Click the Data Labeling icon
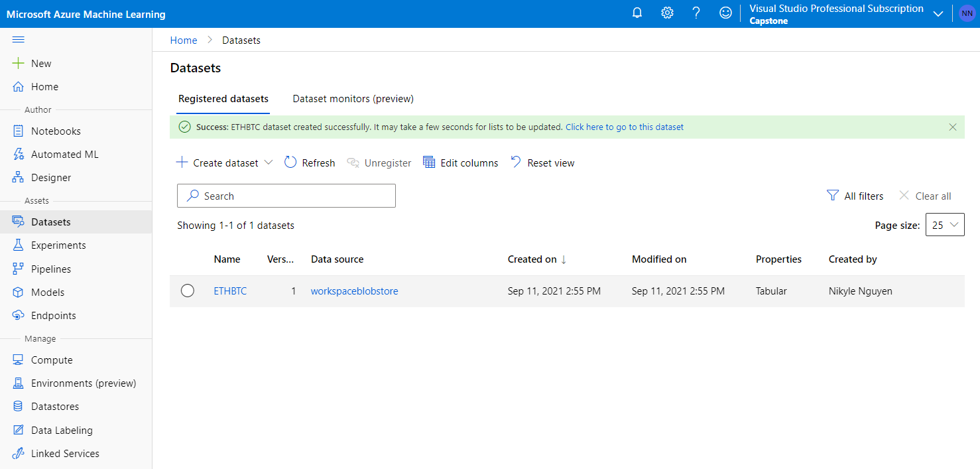Viewport: 980px width, 469px height. tap(18, 431)
